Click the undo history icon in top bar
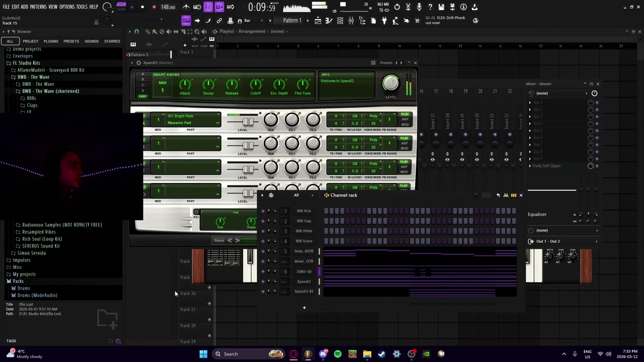Viewport: 644px width, 362px height. tap(397, 7)
